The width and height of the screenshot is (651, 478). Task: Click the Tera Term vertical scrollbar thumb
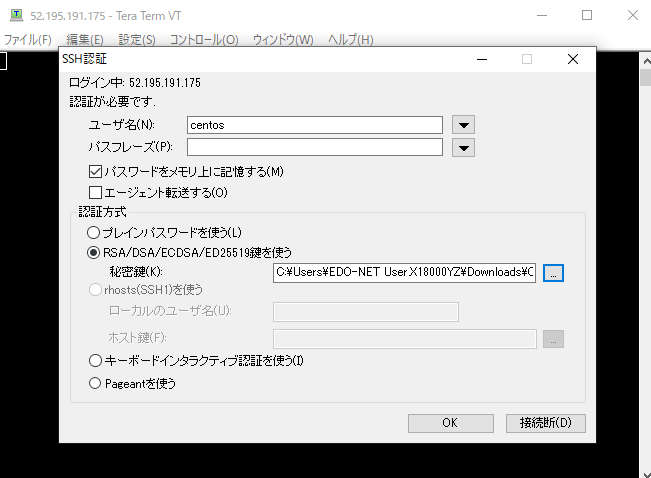coord(646,78)
